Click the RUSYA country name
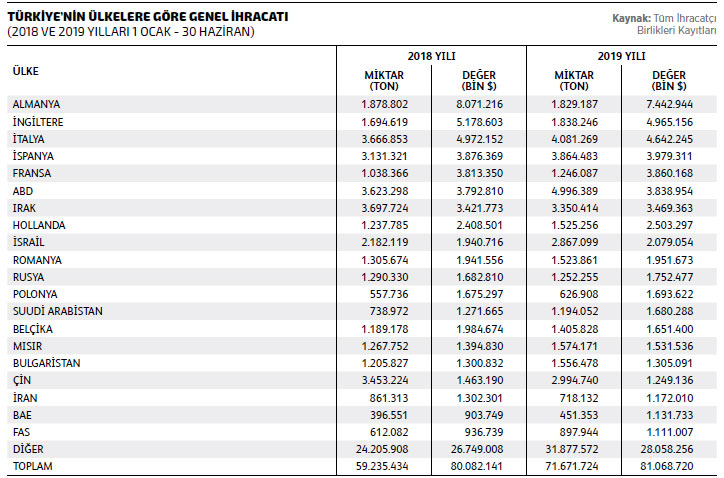Viewport: 724px width, 478px height. tap(29, 277)
